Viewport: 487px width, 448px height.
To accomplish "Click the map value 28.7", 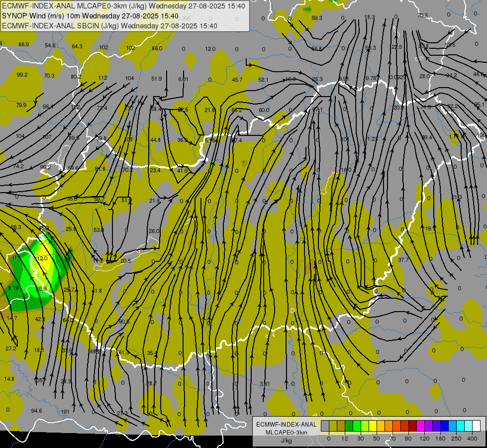I will (152, 383).
